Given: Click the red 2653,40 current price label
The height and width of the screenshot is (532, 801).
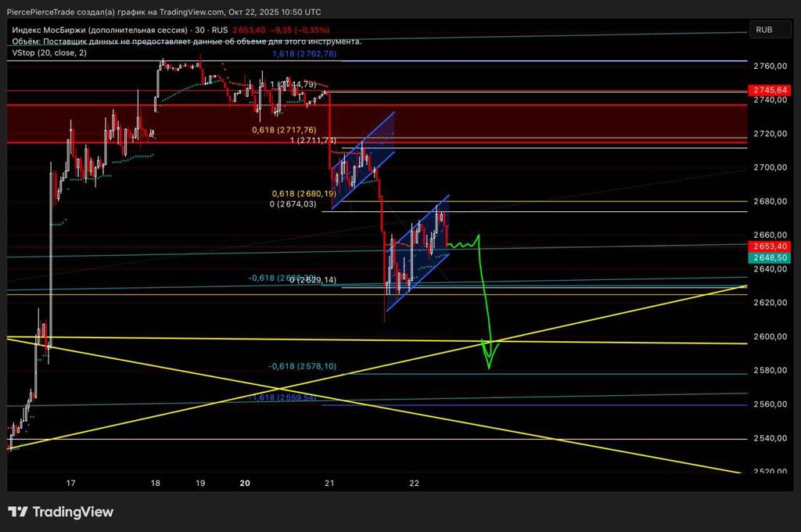Looking at the screenshot, I should (x=770, y=246).
